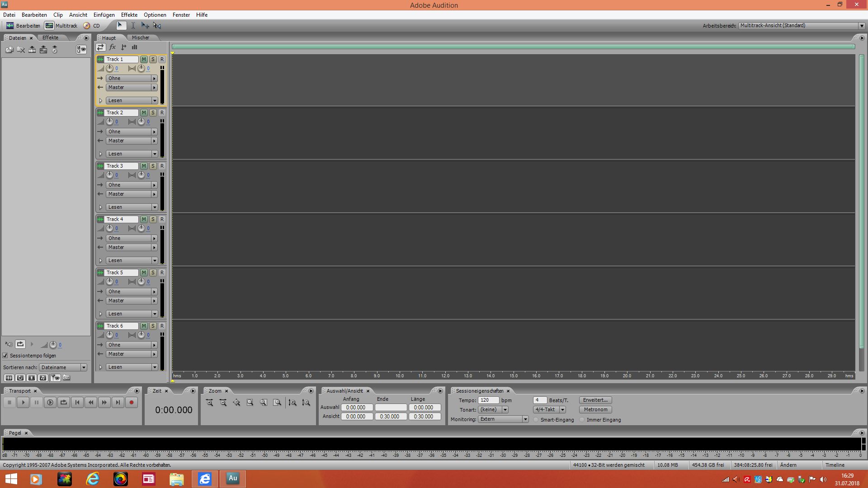The height and width of the screenshot is (488, 868).
Task: Click the Track 5 name field
Action: (x=121, y=272)
